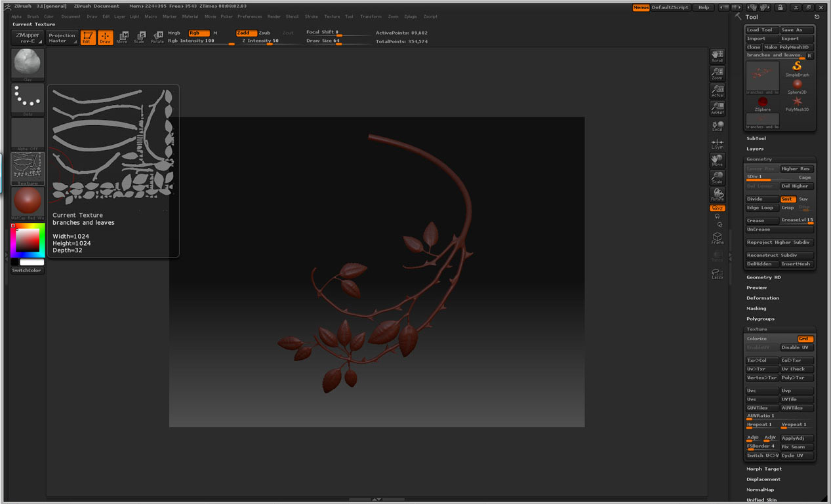Pick a color in the color picker square

point(28,240)
